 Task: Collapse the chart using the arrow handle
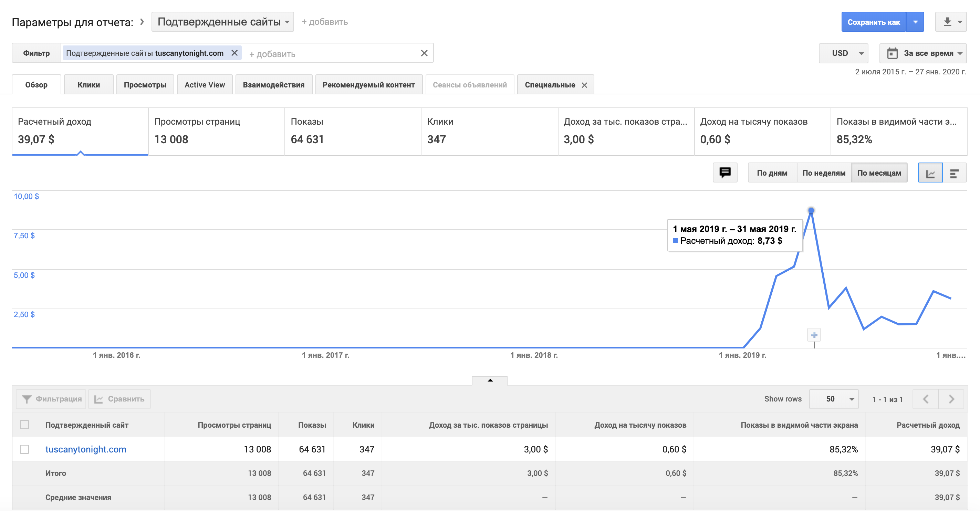click(x=490, y=380)
